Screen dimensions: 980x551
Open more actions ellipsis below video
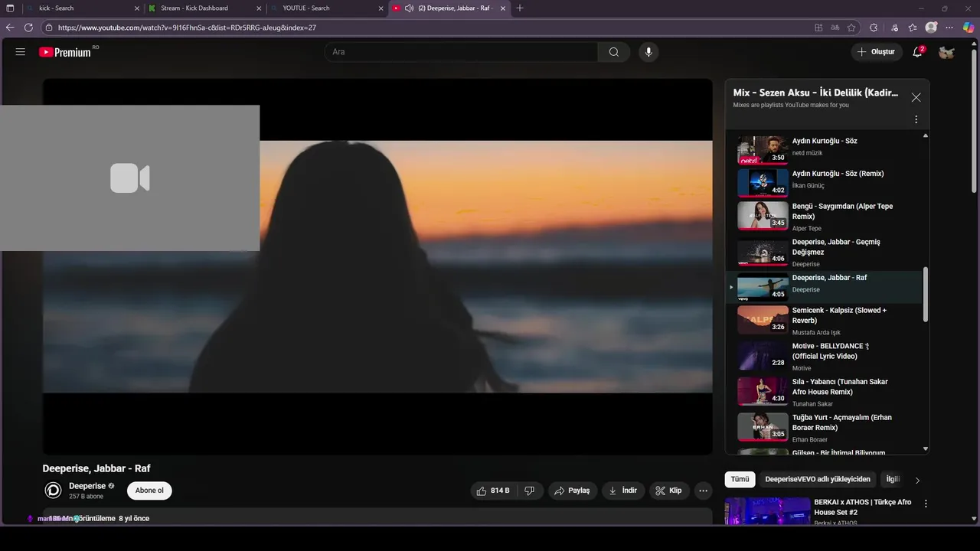[x=703, y=491]
